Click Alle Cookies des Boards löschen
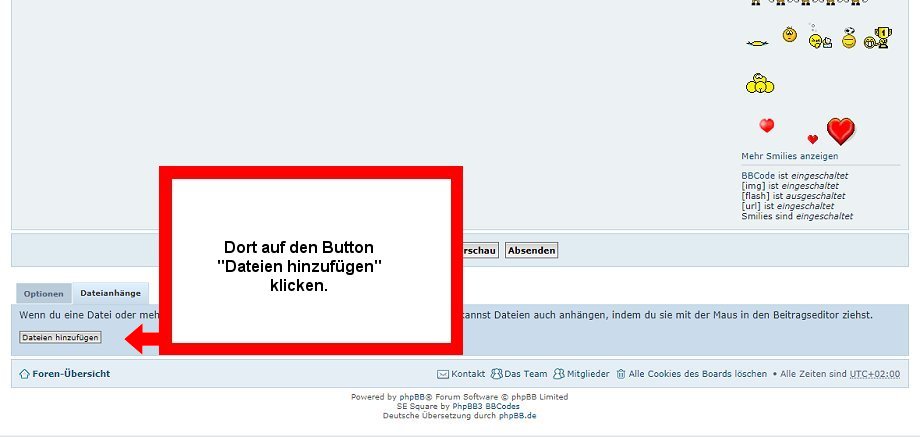 coord(698,374)
